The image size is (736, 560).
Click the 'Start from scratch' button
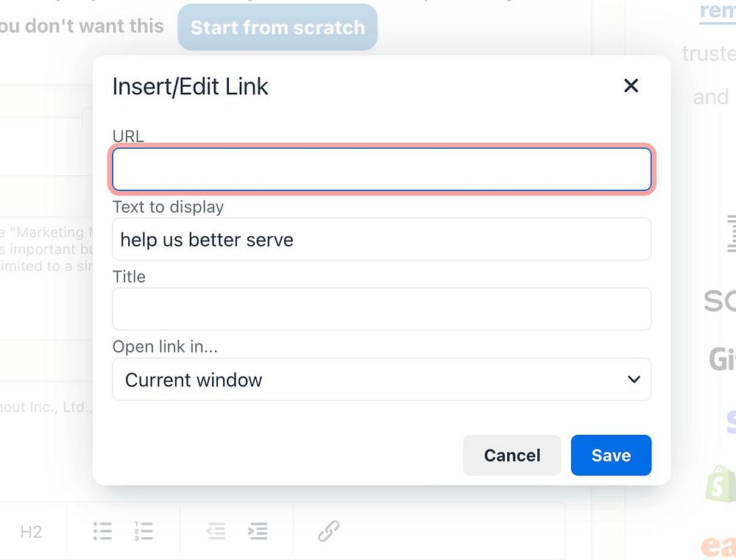tap(277, 28)
